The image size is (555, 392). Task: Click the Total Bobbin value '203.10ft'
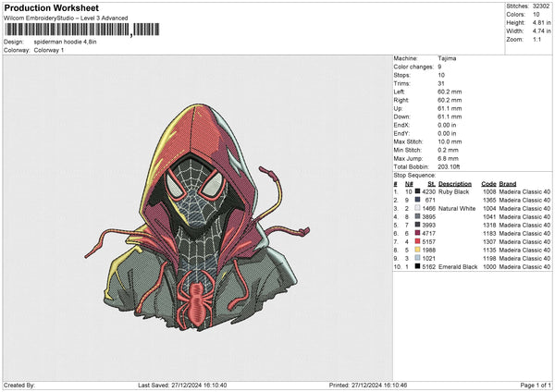(449, 166)
